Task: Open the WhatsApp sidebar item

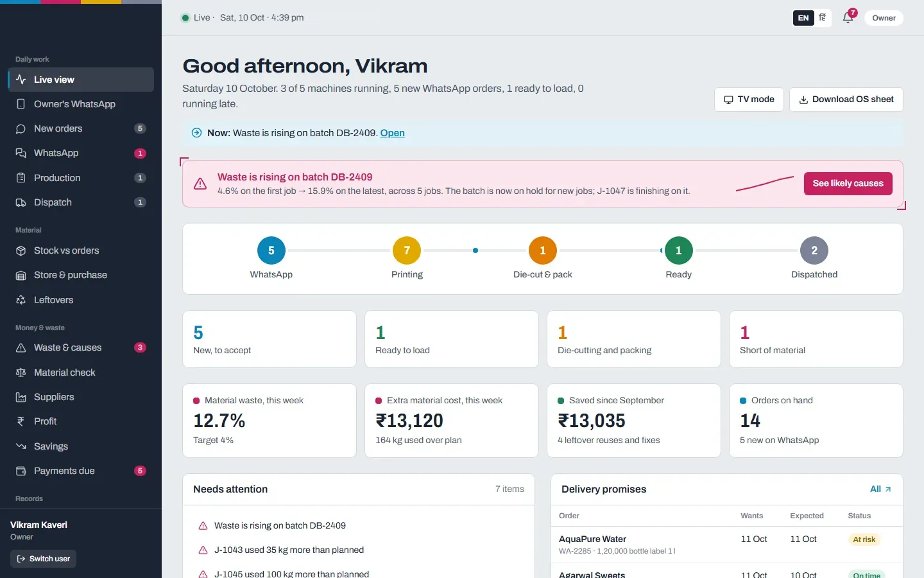Action: (81, 153)
